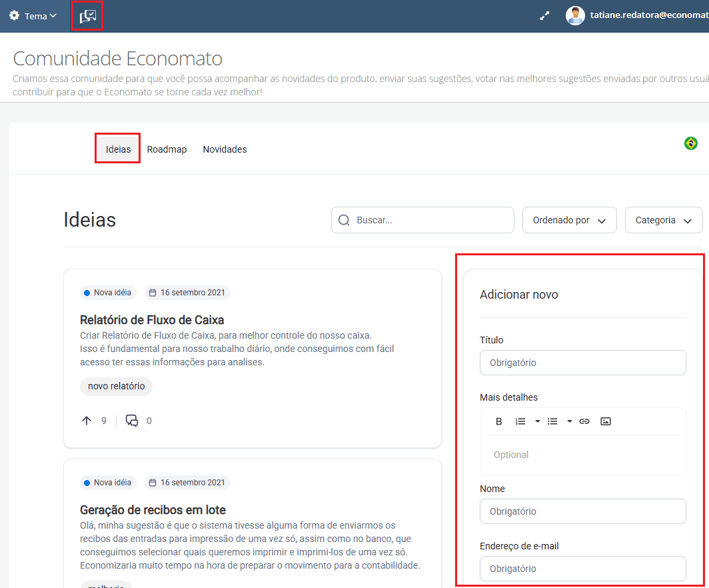This screenshot has width=709, height=588.
Task: Expand the Ordenado por dropdown
Action: [569, 220]
